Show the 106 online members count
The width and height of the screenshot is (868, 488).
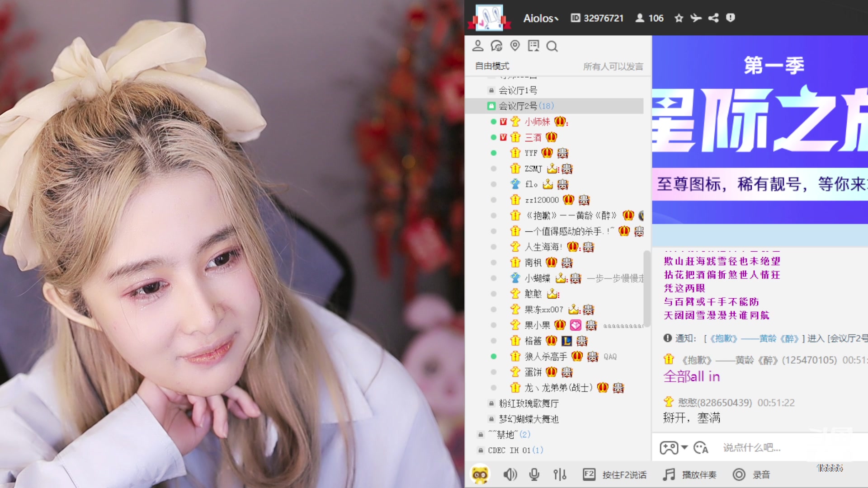click(x=650, y=18)
